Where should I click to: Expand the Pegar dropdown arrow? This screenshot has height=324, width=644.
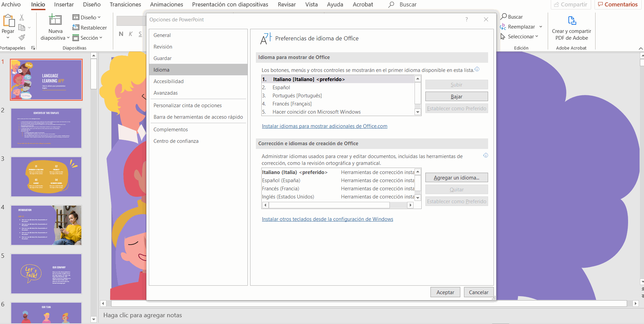[8, 38]
